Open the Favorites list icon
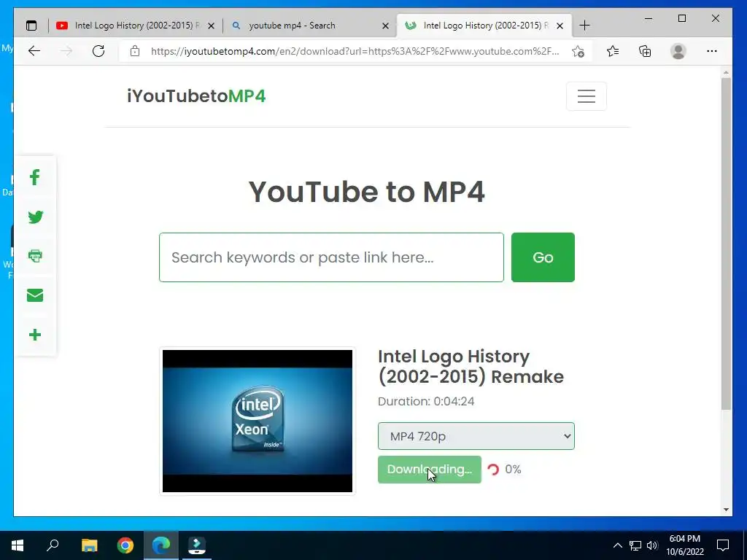Image resolution: width=747 pixels, height=560 pixels. (613, 51)
